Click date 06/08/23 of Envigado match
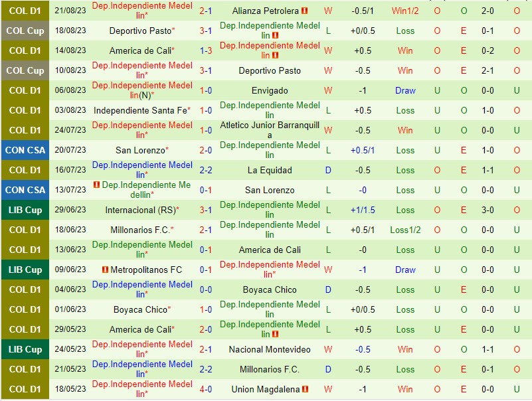 [x=70, y=90]
